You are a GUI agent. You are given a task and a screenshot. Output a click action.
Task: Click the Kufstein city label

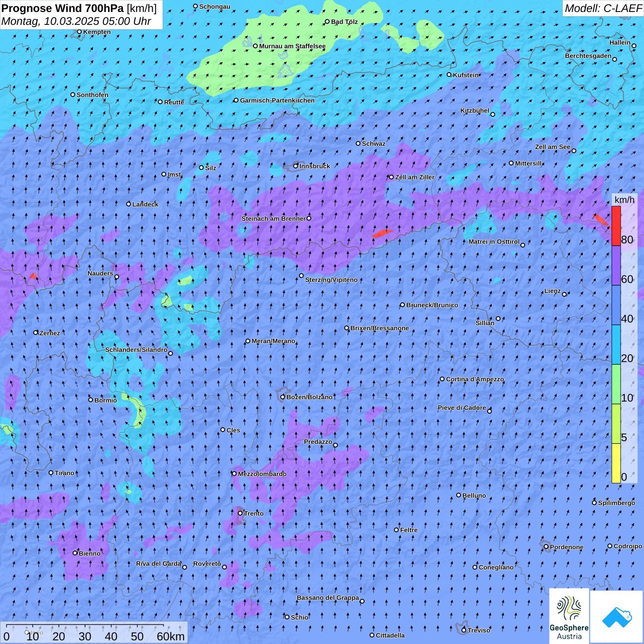coord(466,75)
